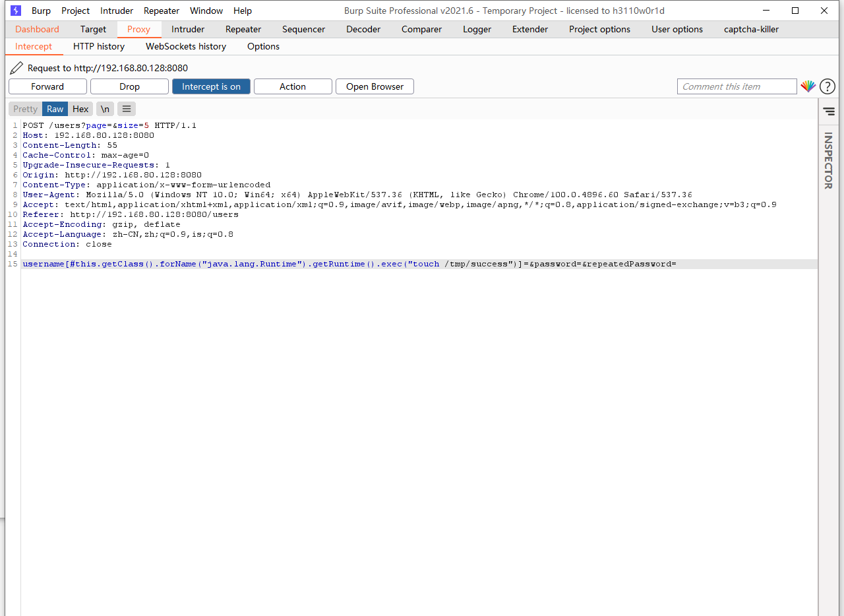Switch to the Logger tab

[x=477, y=29]
